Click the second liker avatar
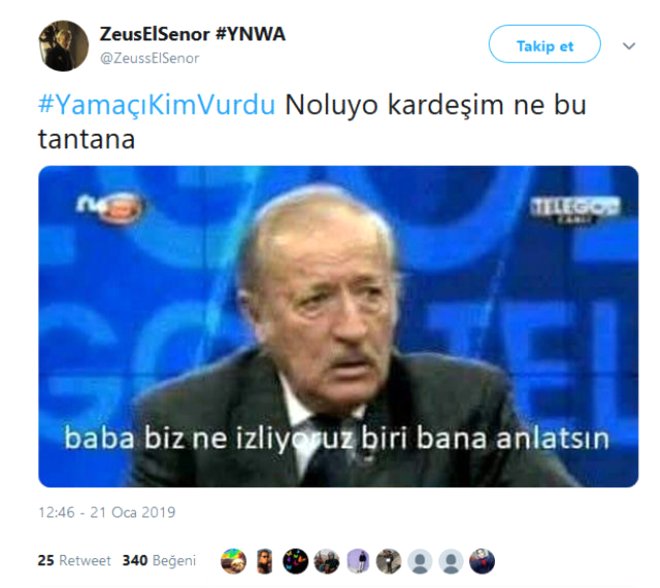Screen dimensions: 660x588 [265, 561]
